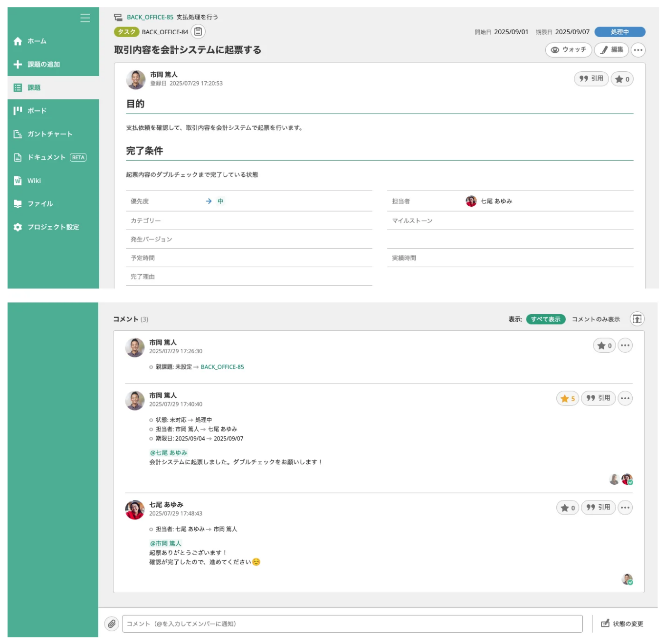The width and height of the screenshot is (666, 644).
Task: Click the issue title 取引内容を会計システムに起票する
Action: [x=188, y=50]
